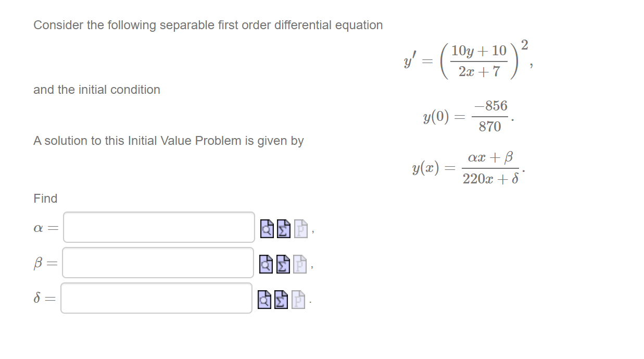This screenshot has width=644, height=359.
Task: Focus the delta answer input box
Action: (156, 298)
